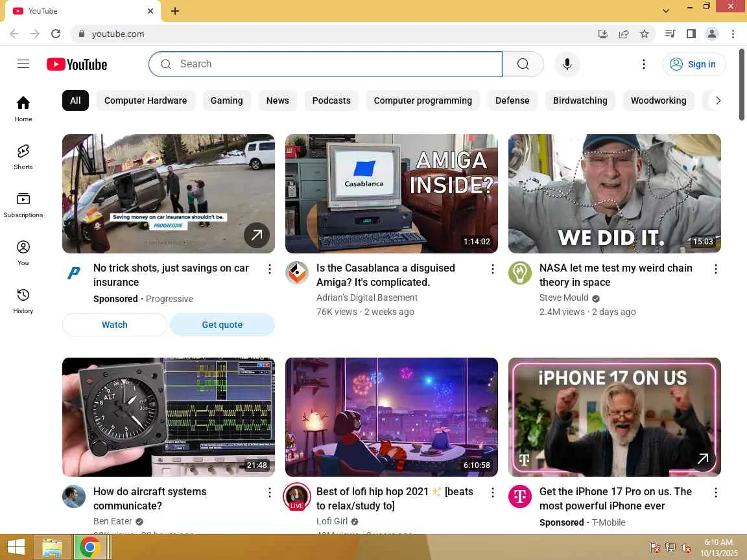The image size is (747, 560).
Task: Open WE DID IT video thumbnail
Action: pyautogui.click(x=615, y=193)
